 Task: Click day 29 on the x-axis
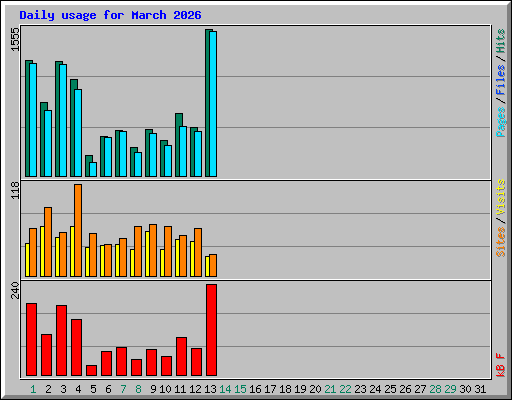click(450, 389)
